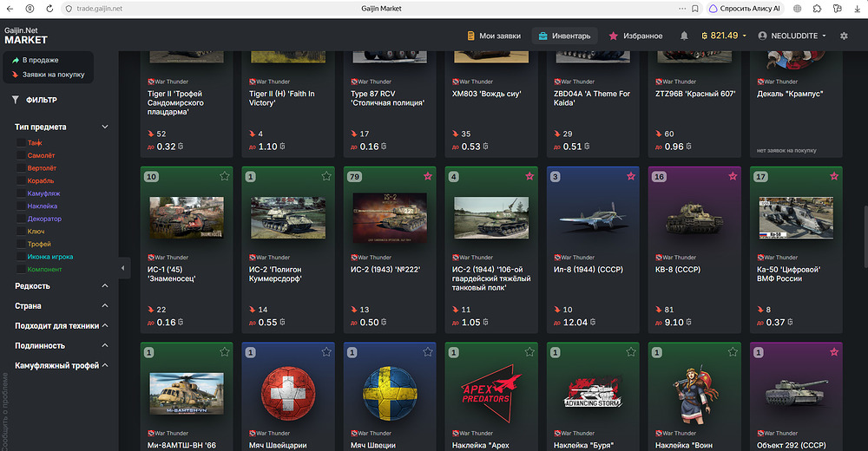Open the Избранное tab

coord(635,36)
